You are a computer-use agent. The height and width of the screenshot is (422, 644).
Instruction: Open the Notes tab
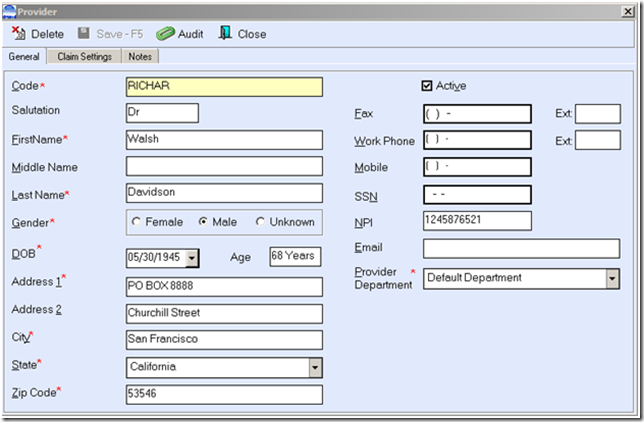[x=140, y=56]
